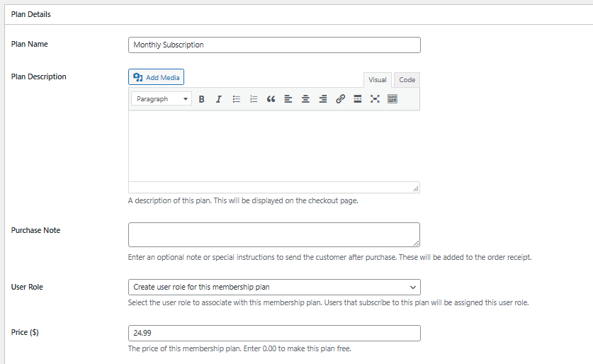Image resolution: width=593 pixels, height=364 pixels.
Task: Click the Add Media button
Action: [156, 77]
